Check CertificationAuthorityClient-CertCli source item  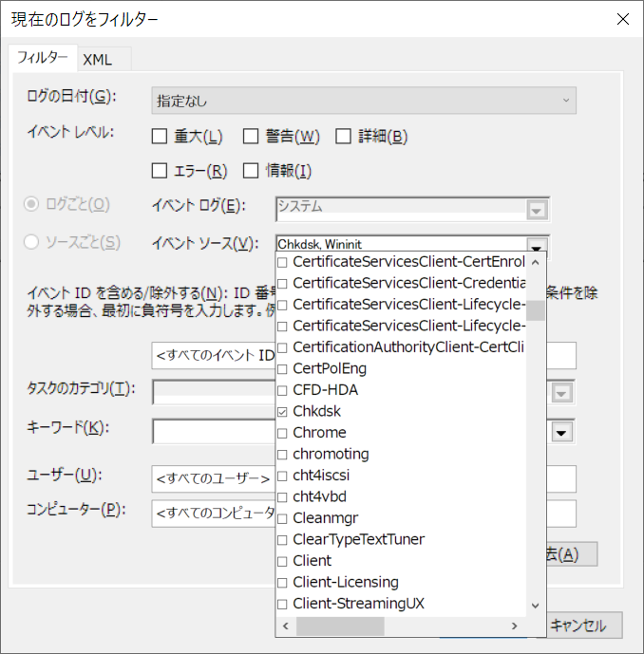click(282, 347)
